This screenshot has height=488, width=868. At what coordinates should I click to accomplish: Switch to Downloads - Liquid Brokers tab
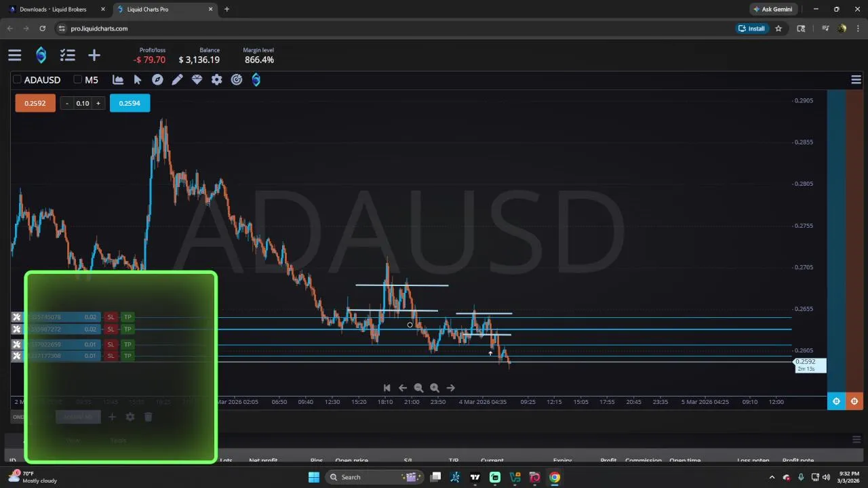(x=58, y=9)
